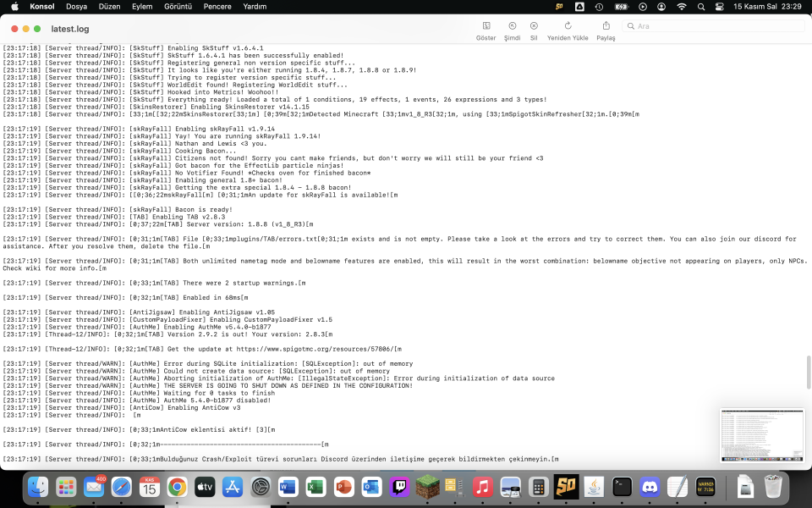Open the Time Machine menu bar icon
Screen dimensions: 812x508
tap(599, 7)
